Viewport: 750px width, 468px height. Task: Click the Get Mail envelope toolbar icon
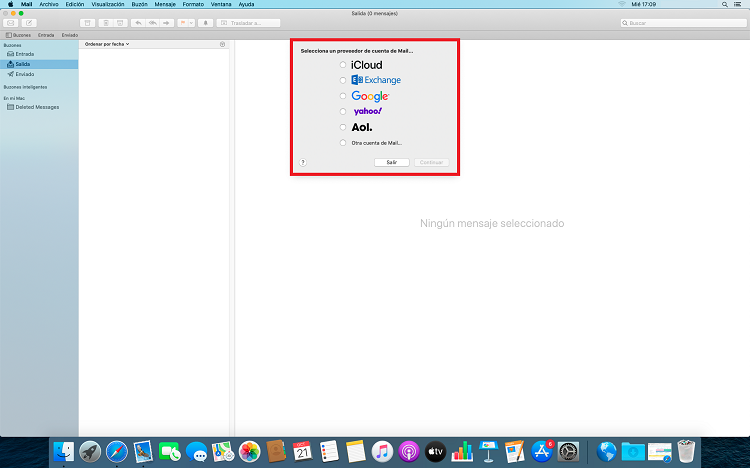tap(11, 23)
